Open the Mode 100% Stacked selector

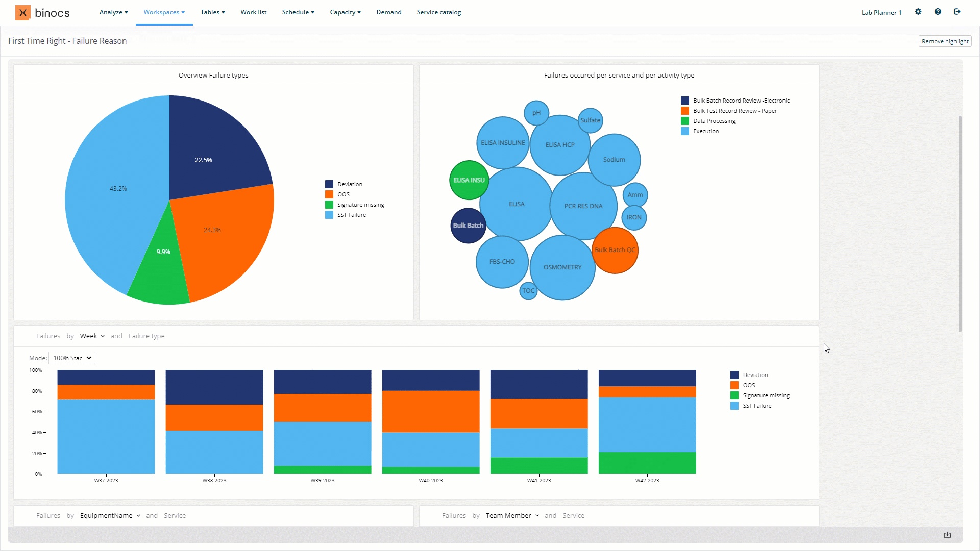(x=72, y=358)
